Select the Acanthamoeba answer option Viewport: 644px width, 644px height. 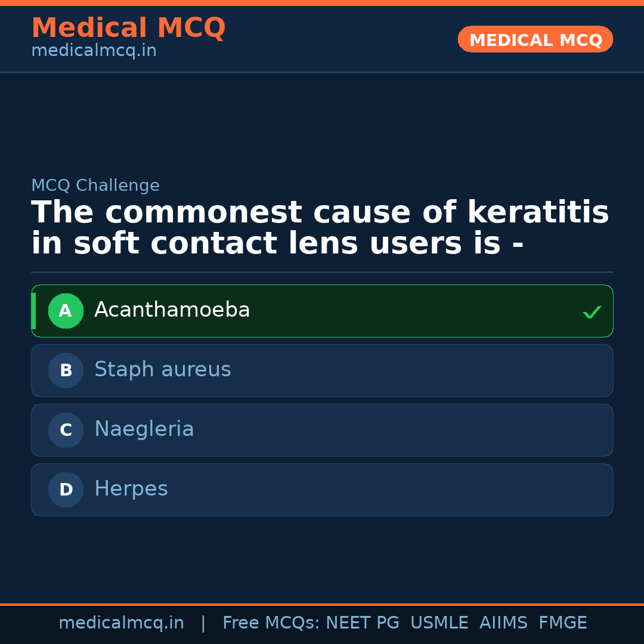(322, 311)
